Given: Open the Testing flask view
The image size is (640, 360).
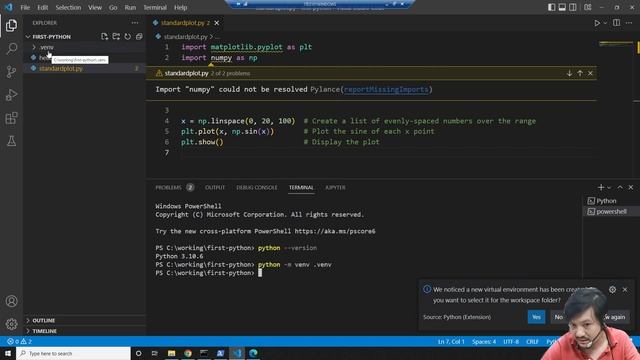Looking at the screenshot, I should (11, 141).
